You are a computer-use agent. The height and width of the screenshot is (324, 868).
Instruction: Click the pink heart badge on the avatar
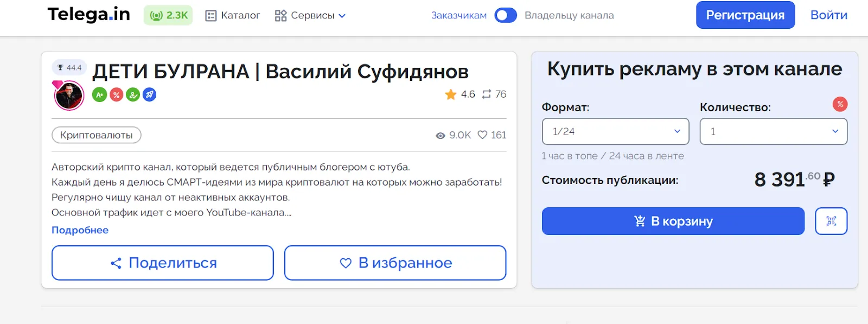(x=58, y=85)
